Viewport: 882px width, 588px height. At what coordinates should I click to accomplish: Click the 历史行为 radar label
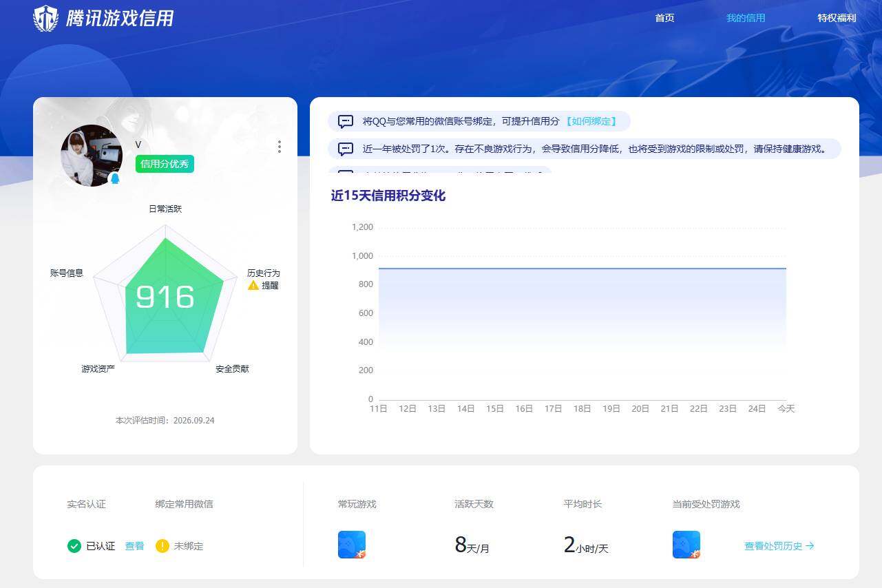point(264,273)
